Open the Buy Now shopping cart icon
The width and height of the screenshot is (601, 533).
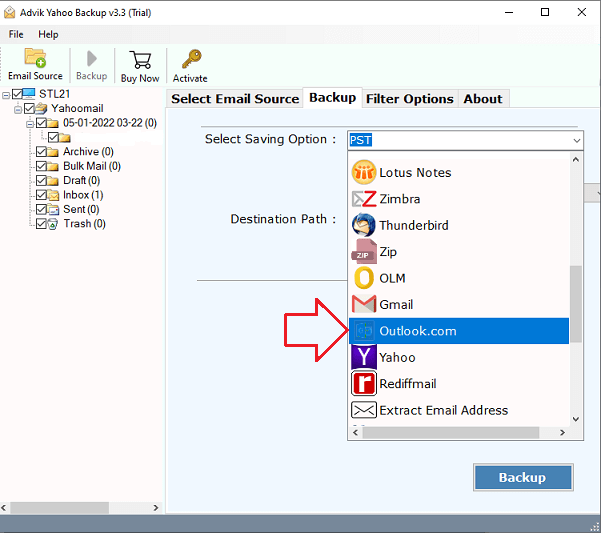coord(140,60)
